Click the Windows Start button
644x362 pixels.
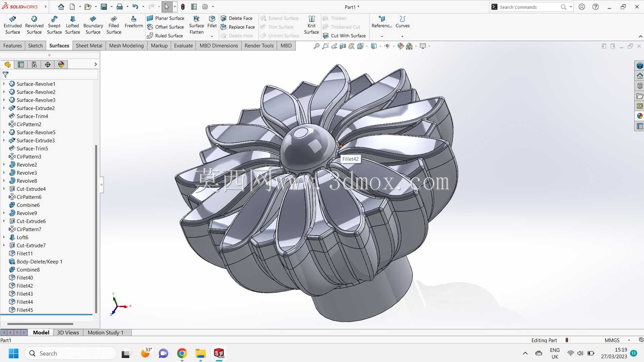pyautogui.click(x=13, y=353)
